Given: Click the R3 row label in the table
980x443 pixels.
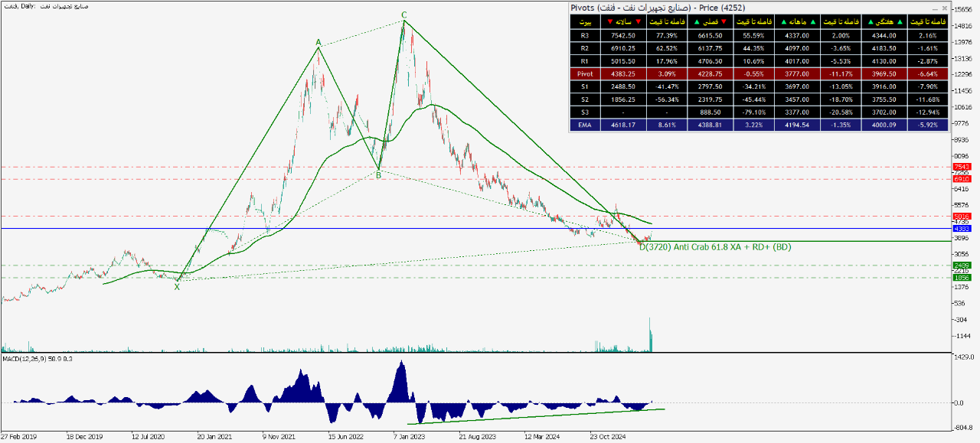Looking at the screenshot, I should point(585,34).
